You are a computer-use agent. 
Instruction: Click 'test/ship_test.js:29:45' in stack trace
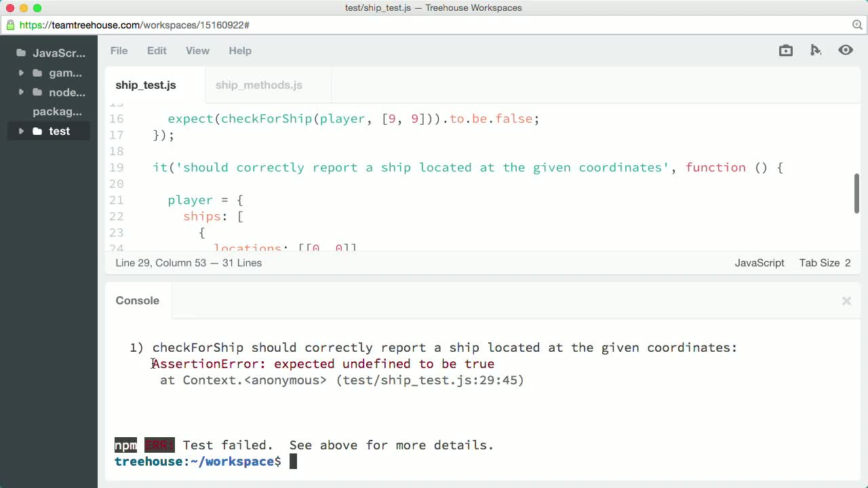(x=430, y=380)
